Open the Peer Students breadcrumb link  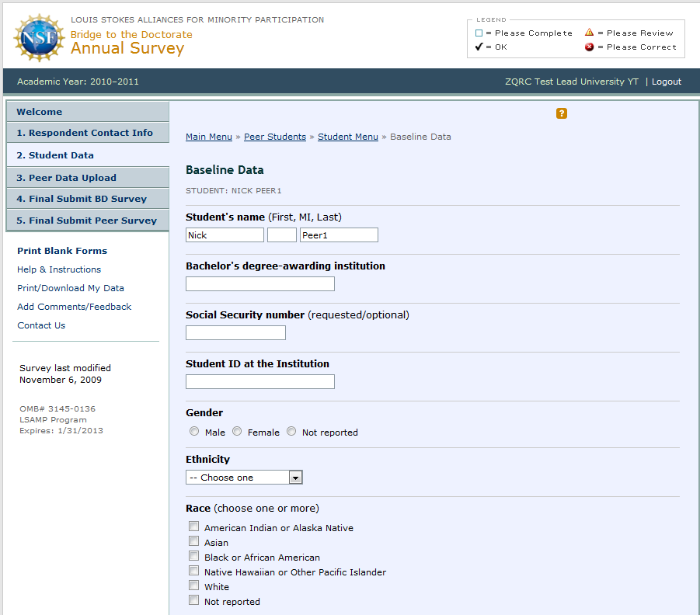click(275, 137)
